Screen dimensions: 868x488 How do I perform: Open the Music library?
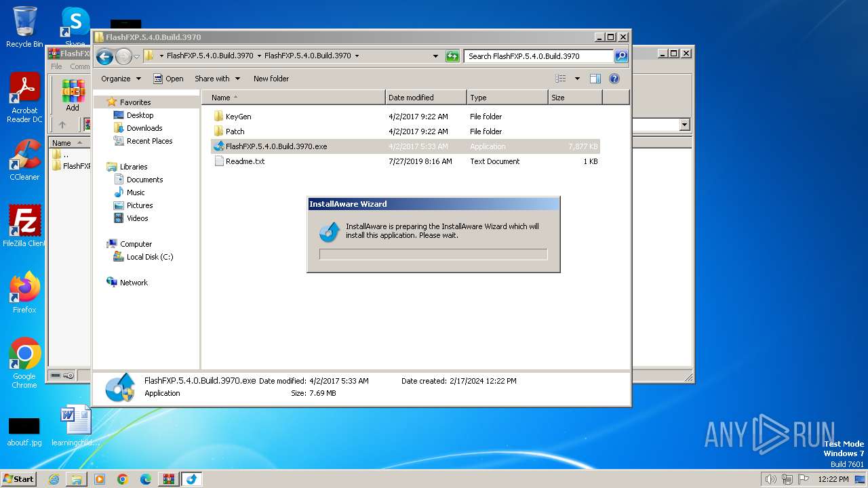136,192
